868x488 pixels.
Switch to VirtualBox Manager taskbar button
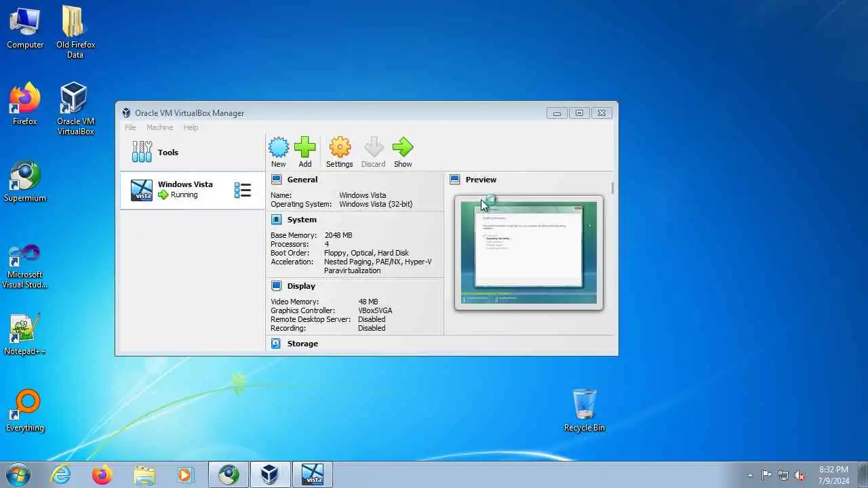(x=271, y=474)
